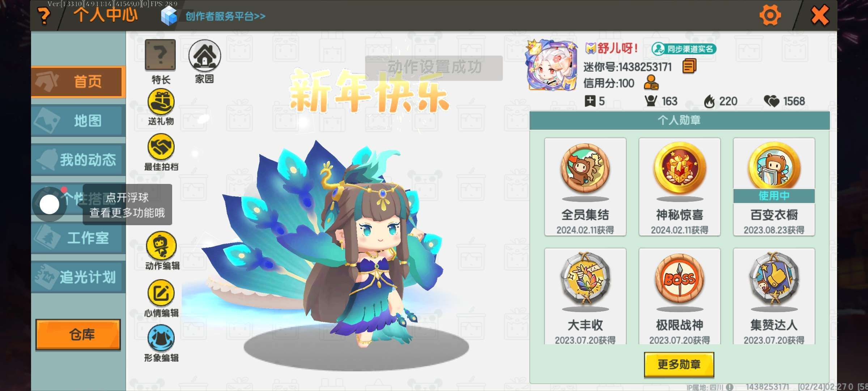The height and width of the screenshot is (391, 868).
Task: Switch to the 地图 sidebar tab
Action: click(78, 121)
